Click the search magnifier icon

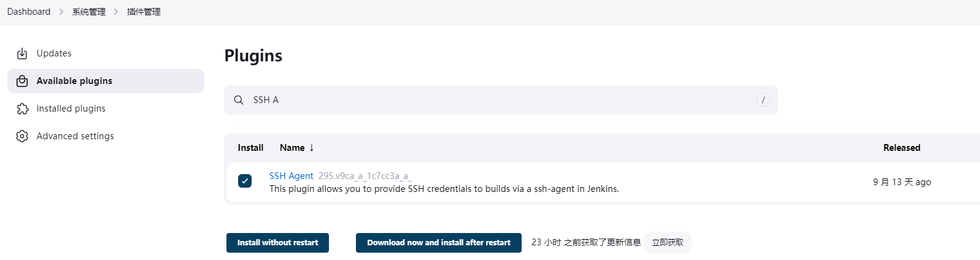(239, 100)
